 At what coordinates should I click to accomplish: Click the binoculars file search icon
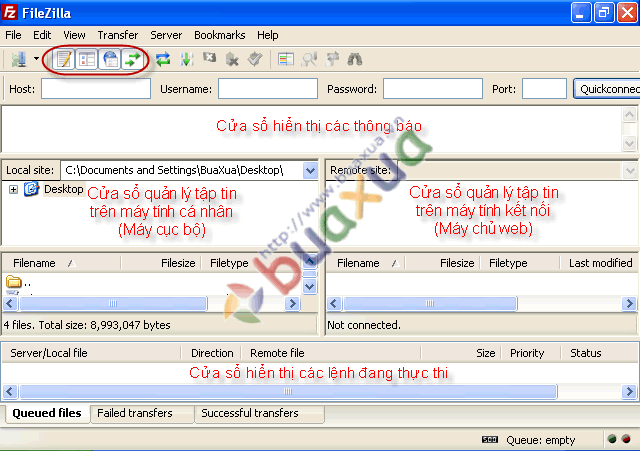pos(355,60)
